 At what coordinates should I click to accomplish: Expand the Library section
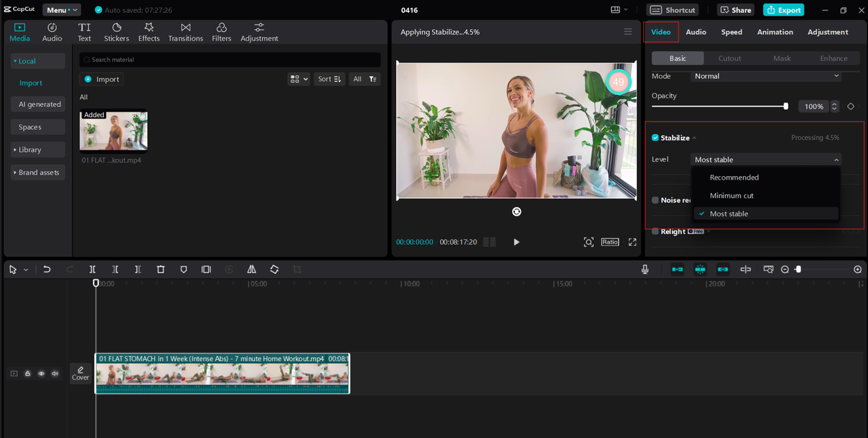[37, 150]
